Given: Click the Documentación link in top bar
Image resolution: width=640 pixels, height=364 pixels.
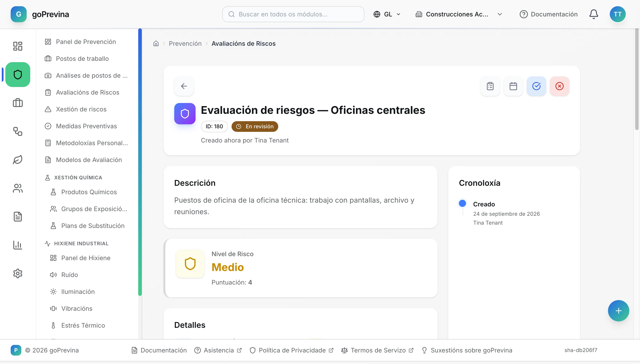Looking at the screenshot, I should pyautogui.click(x=548, y=14).
